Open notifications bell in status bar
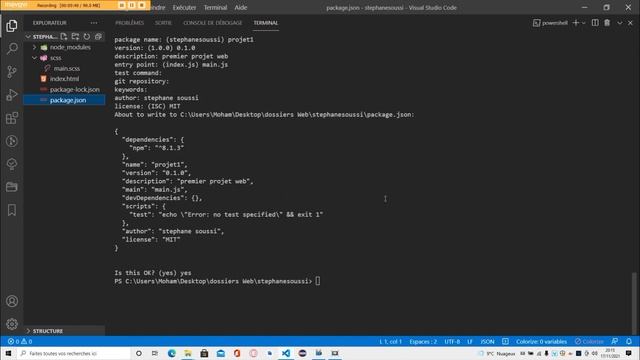The height and width of the screenshot is (360, 640). [x=629, y=341]
